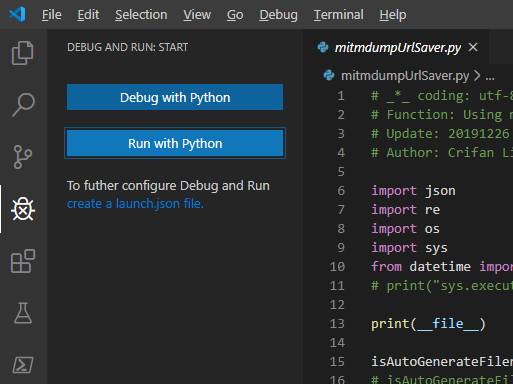513x384 pixels.
Task: Open the Selection menu
Action: [141, 15]
